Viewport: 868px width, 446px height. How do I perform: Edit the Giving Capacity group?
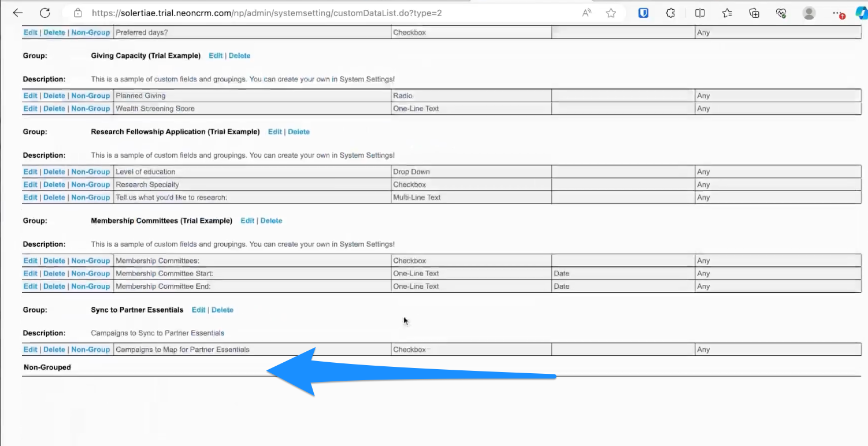(x=216, y=56)
